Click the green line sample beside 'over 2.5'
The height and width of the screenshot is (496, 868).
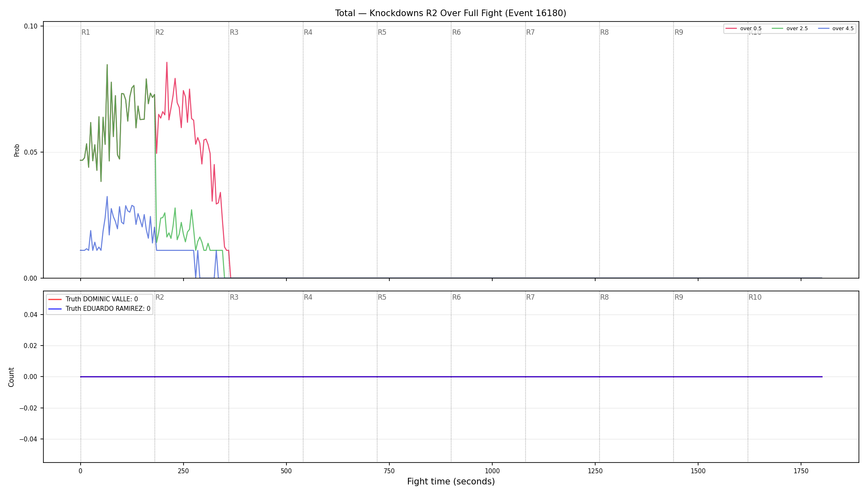pos(777,29)
